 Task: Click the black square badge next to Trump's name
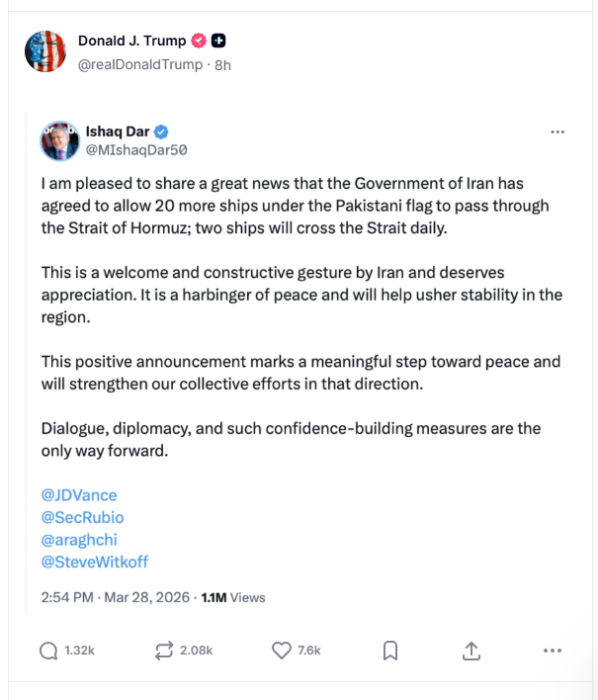tap(218, 41)
